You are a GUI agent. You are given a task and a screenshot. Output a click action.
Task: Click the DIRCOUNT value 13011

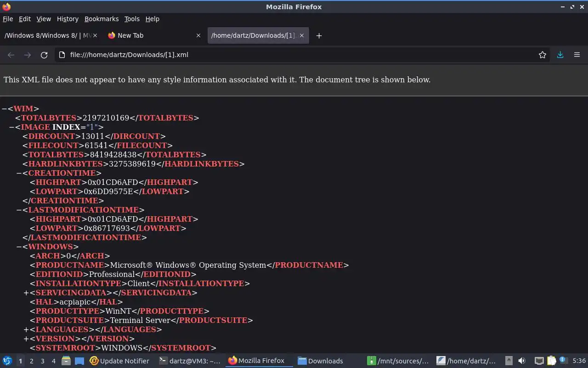point(93,136)
